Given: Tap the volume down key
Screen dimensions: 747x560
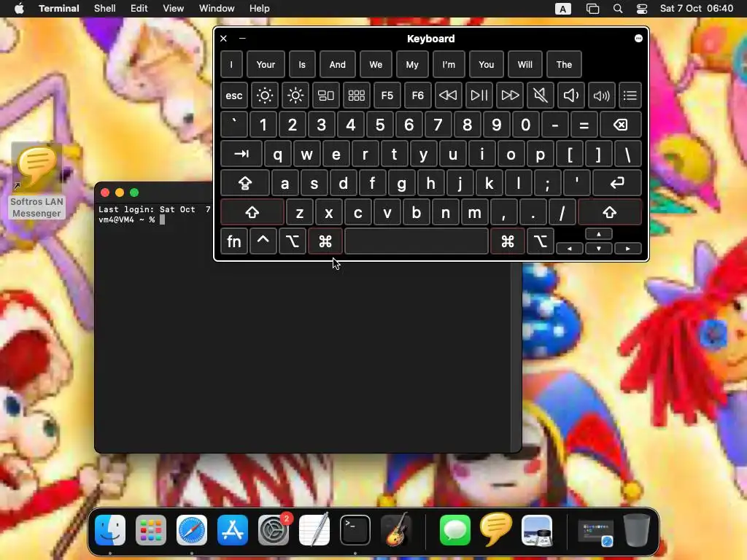Looking at the screenshot, I should pyautogui.click(x=570, y=96).
